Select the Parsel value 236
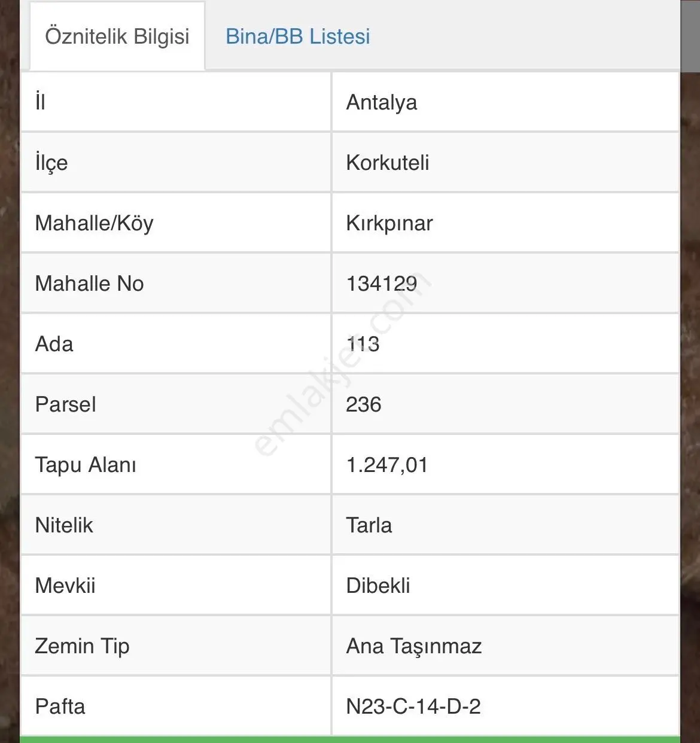Viewport: 700px width, 743px height. coord(364,404)
